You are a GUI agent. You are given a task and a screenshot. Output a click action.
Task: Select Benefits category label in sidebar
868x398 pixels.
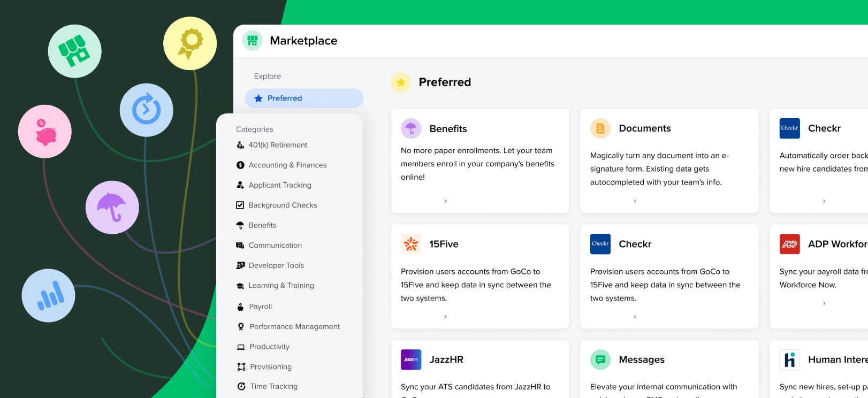(262, 225)
